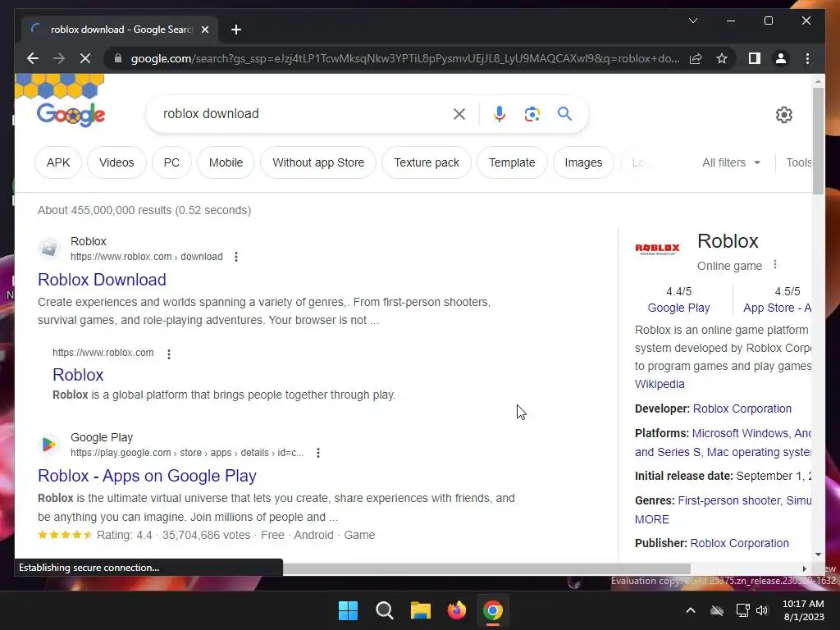Click the Chrome taskbar icon
This screenshot has height=630, width=840.
[493, 610]
